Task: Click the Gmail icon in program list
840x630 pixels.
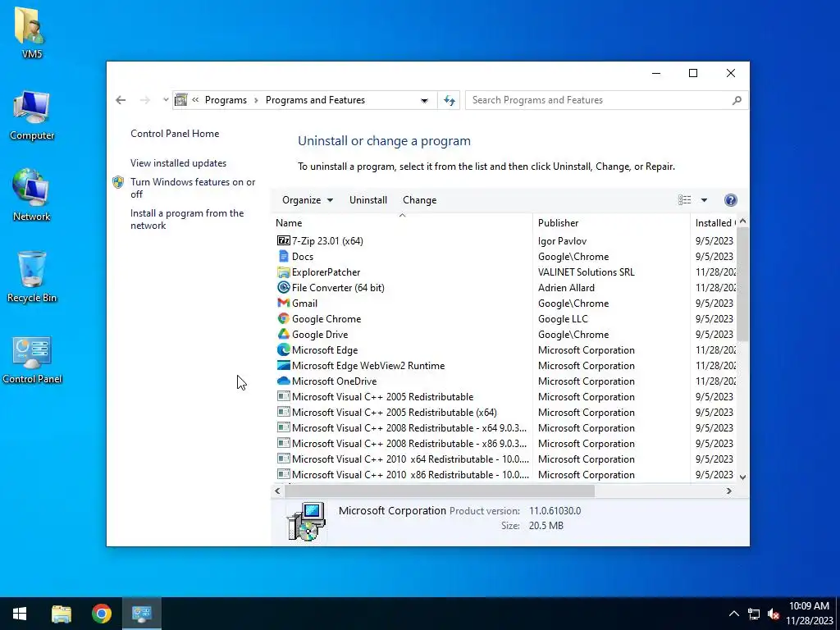Action: [283, 303]
